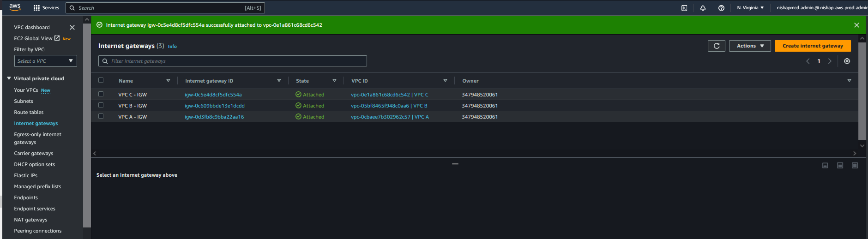Open table preferences gear icon
The image size is (868, 239).
coord(847,61)
